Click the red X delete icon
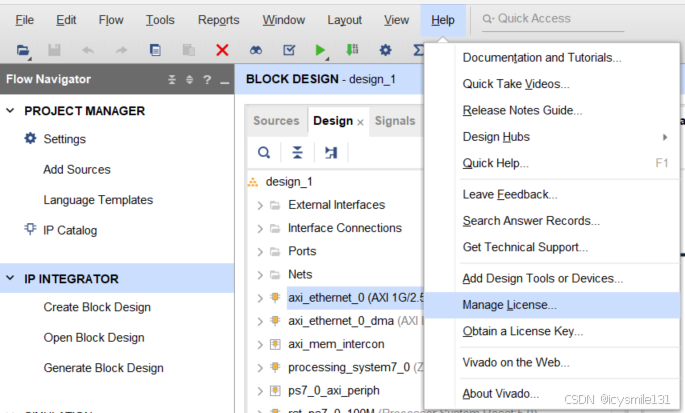685x413 pixels. (x=222, y=50)
